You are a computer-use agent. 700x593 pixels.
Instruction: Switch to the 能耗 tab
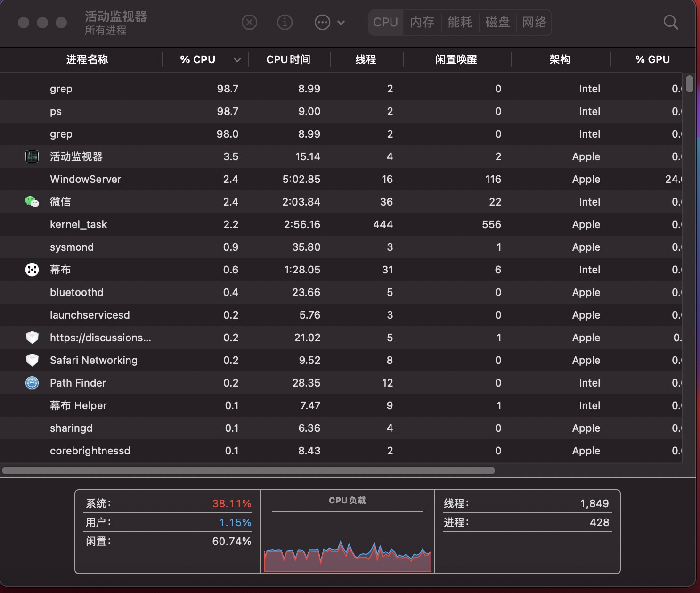(x=460, y=22)
